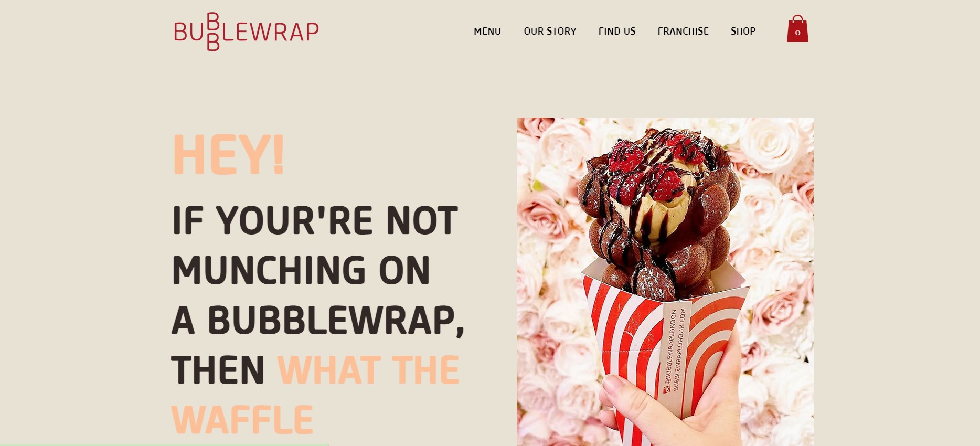Click the orange HEY! heading
980x446 pixels.
(x=228, y=154)
